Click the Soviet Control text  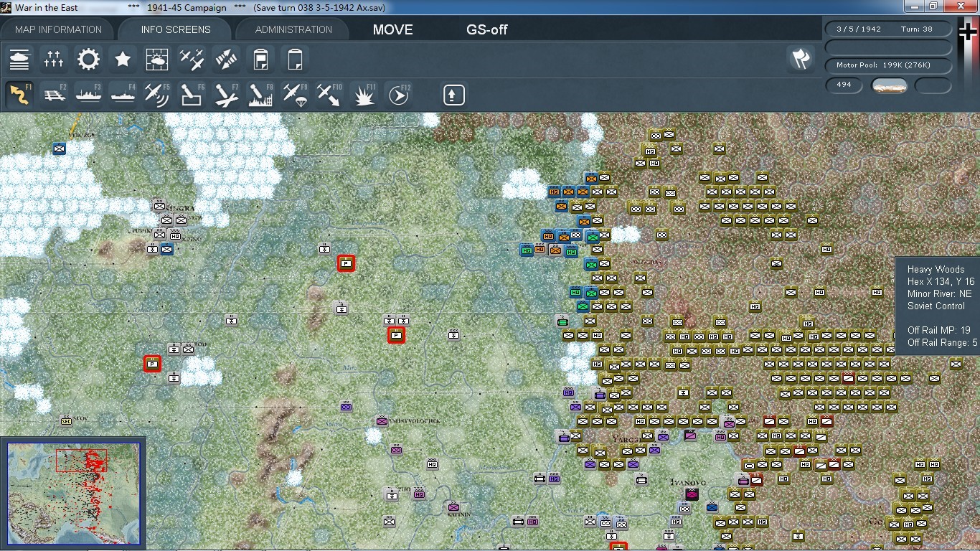point(936,306)
